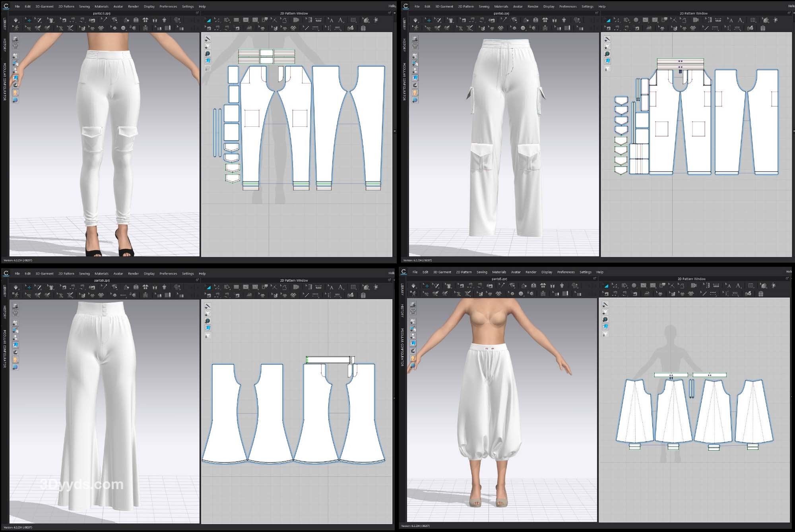The image size is (795, 532).
Task: Open the Render menu in pants6 window
Action: [x=533, y=6]
